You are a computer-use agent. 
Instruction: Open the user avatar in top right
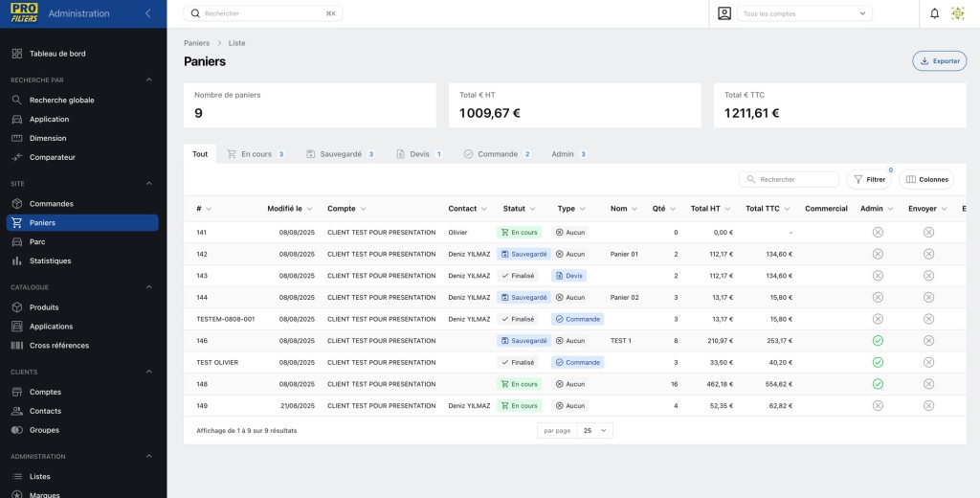pos(957,13)
